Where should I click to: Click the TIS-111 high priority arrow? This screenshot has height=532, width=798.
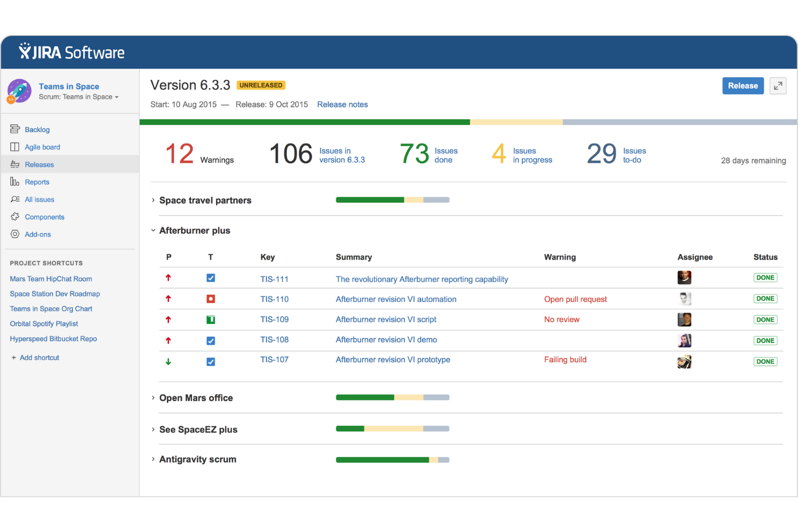(x=168, y=278)
